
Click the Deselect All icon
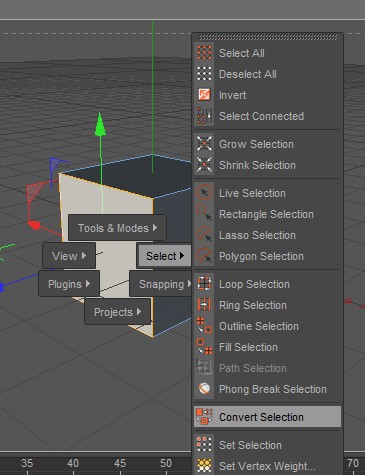click(x=204, y=74)
